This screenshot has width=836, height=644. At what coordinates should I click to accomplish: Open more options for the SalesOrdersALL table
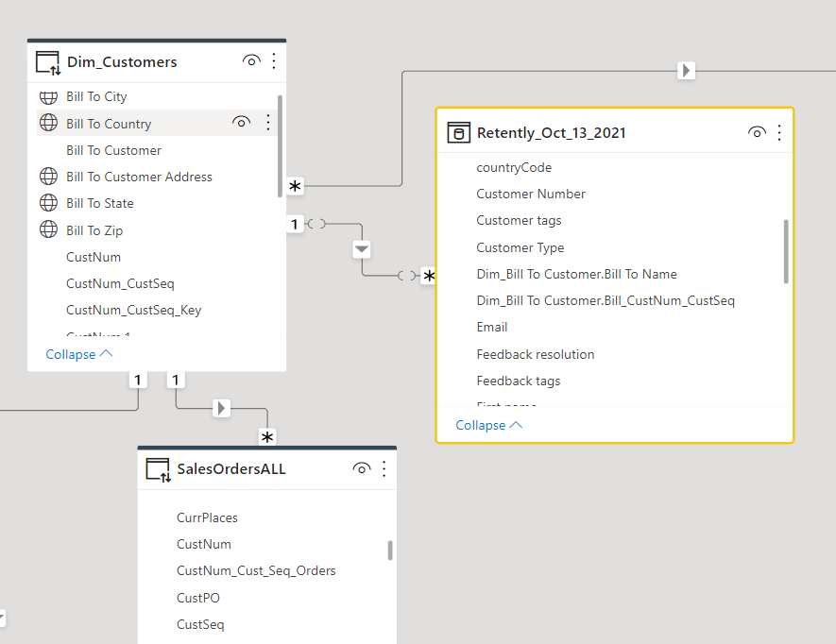(x=384, y=468)
